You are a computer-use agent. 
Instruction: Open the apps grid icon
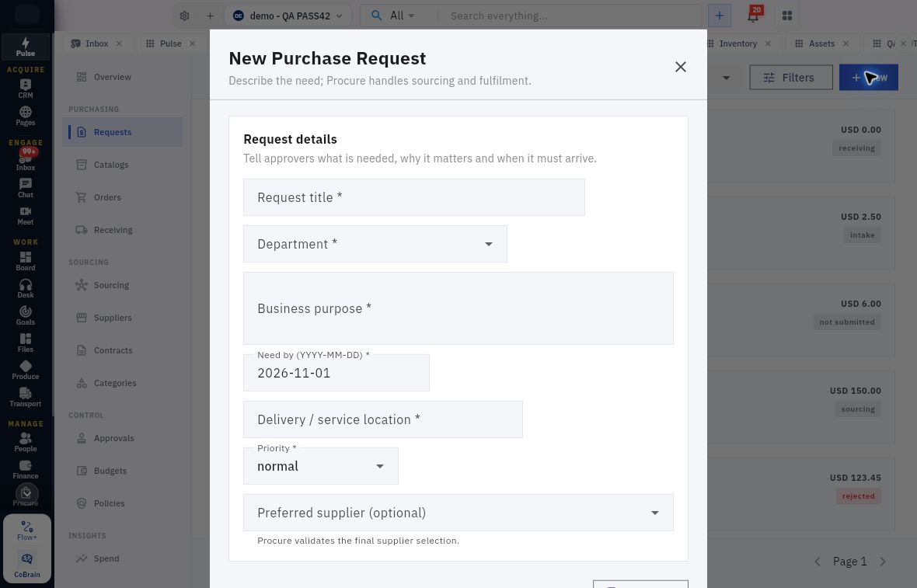click(x=787, y=16)
